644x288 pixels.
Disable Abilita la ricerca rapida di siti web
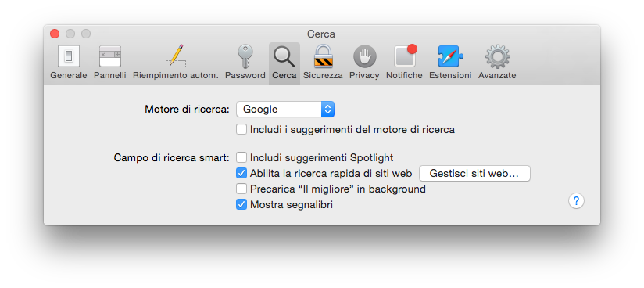tap(241, 173)
